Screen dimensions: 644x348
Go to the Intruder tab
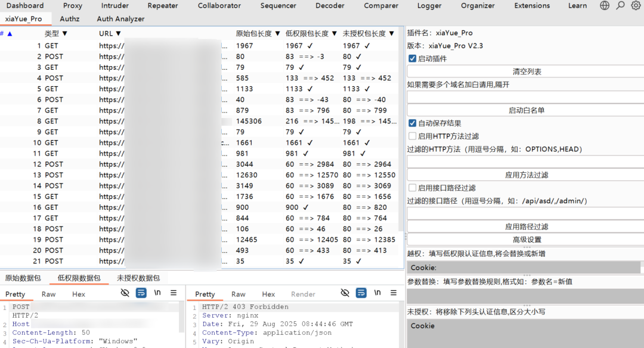point(114,6)
